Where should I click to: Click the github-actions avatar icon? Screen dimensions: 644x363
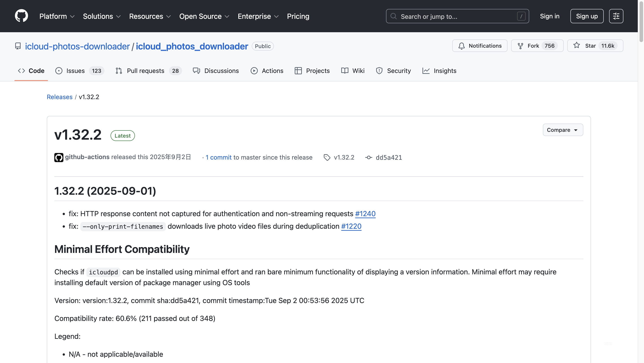click(59, 158)
